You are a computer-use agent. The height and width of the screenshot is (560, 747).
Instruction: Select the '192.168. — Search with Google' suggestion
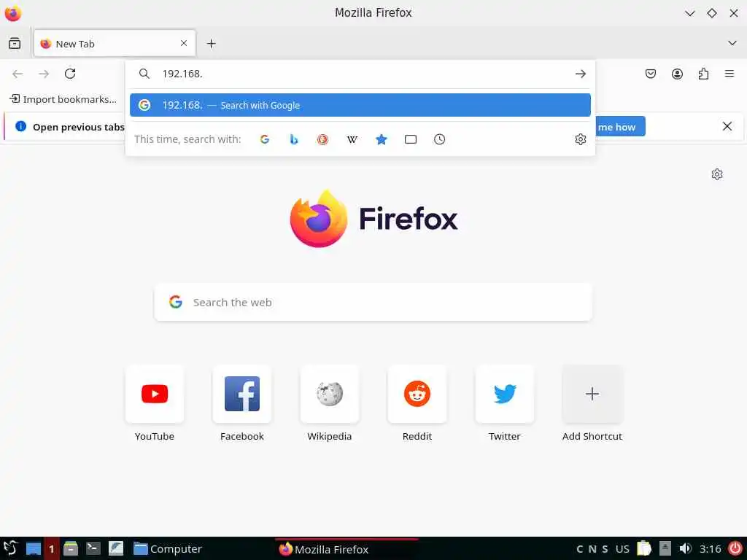[360, 105]
